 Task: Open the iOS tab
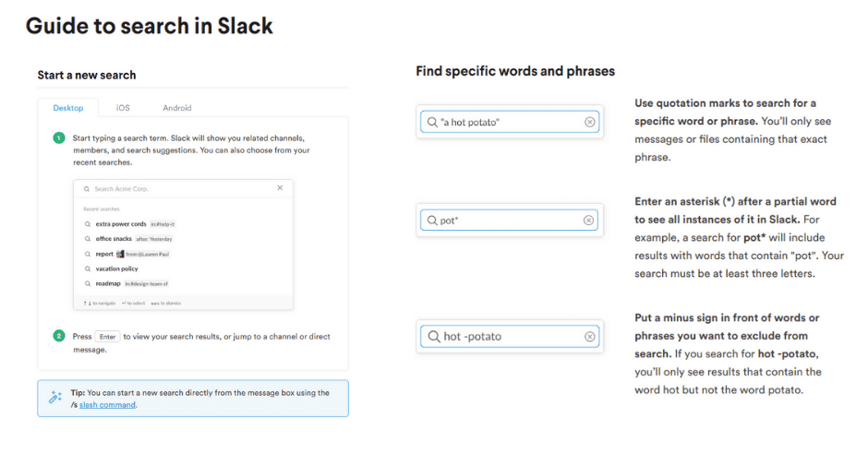(123, 108)
